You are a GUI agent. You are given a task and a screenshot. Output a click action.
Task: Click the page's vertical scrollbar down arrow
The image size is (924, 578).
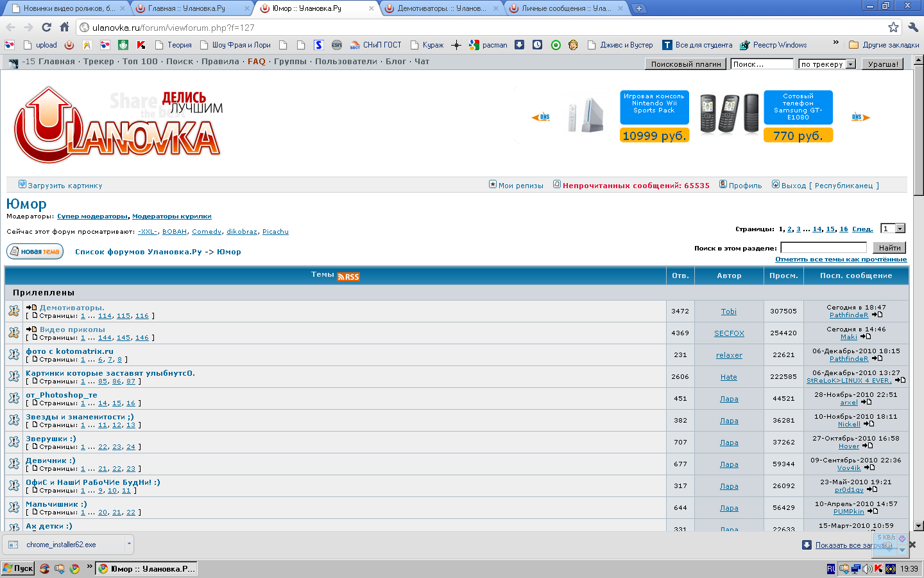(x=918, y=525)
